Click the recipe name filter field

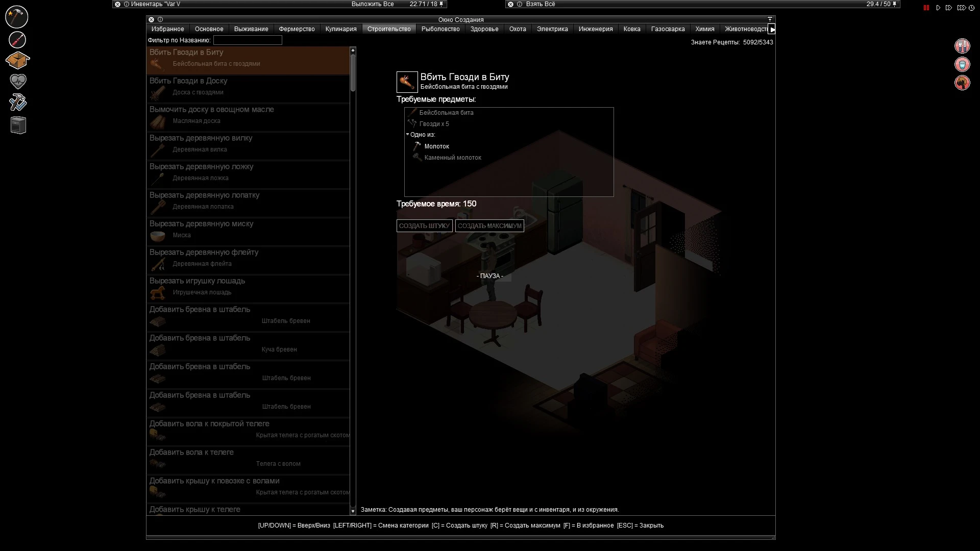(248, 40)
